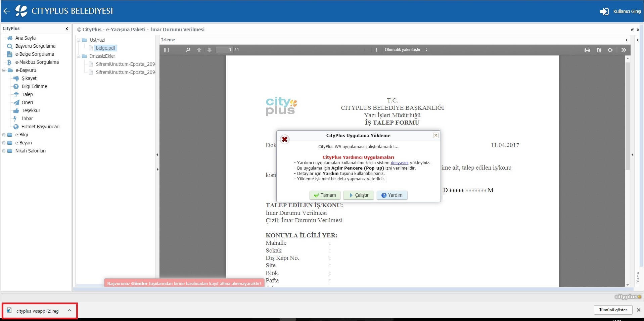Zoom out the PDF with minus

(366, 50)
